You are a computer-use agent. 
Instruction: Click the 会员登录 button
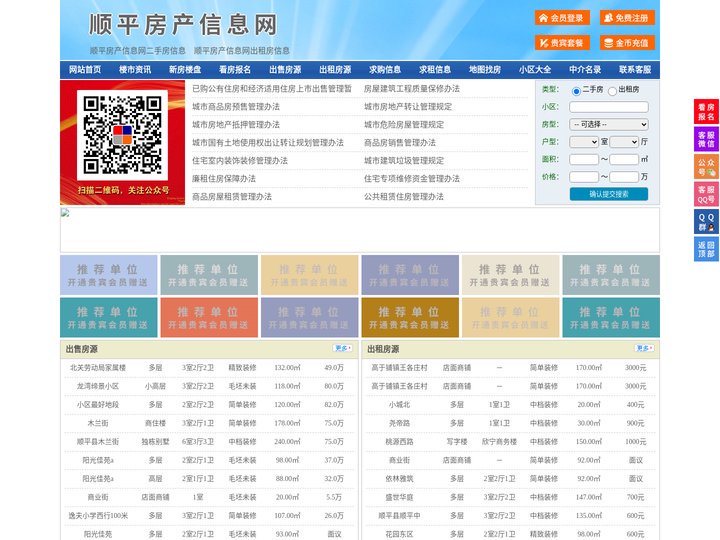point(562,18)
